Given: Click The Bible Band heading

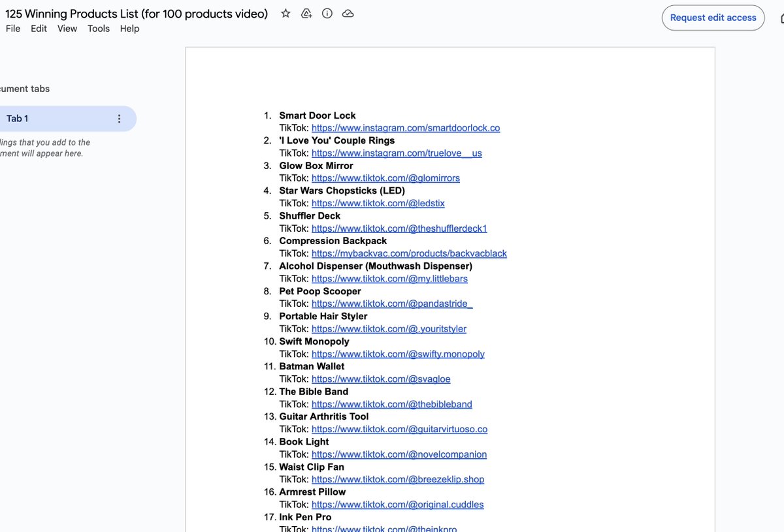Looking at the screenshot, I should point(314,392).
